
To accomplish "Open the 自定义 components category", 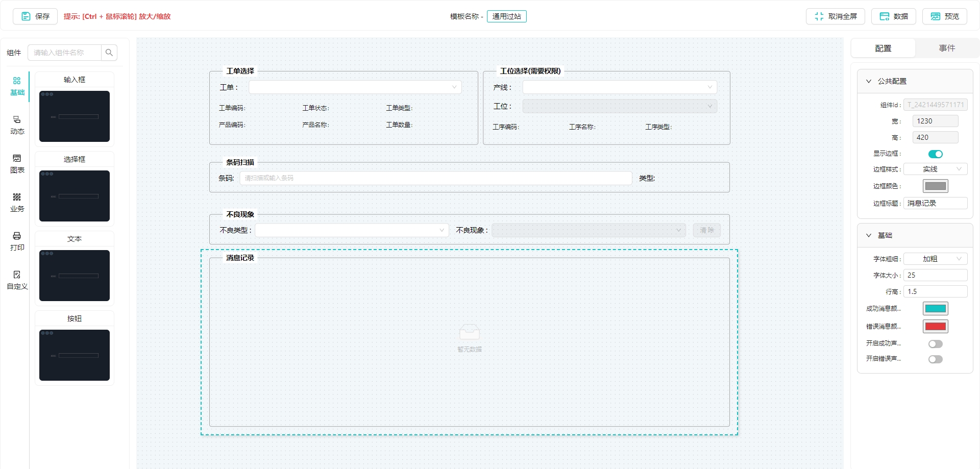I will click(x=17, y=280).
